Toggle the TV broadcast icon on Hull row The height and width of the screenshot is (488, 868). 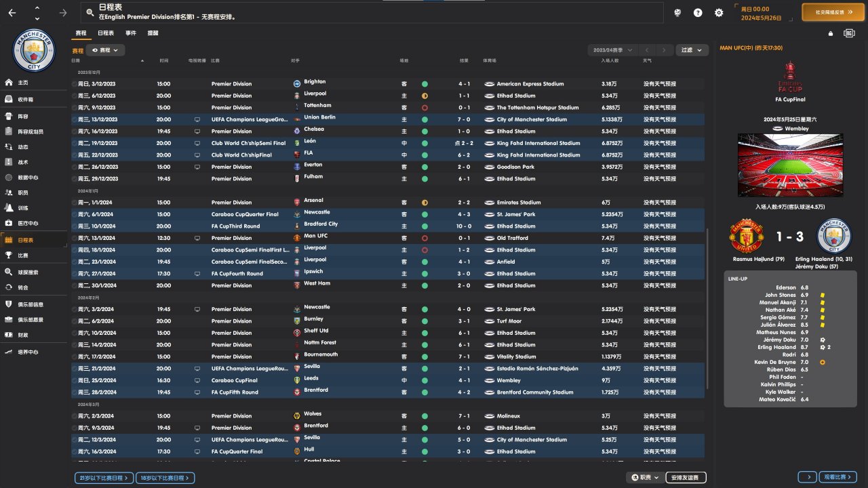197,451
